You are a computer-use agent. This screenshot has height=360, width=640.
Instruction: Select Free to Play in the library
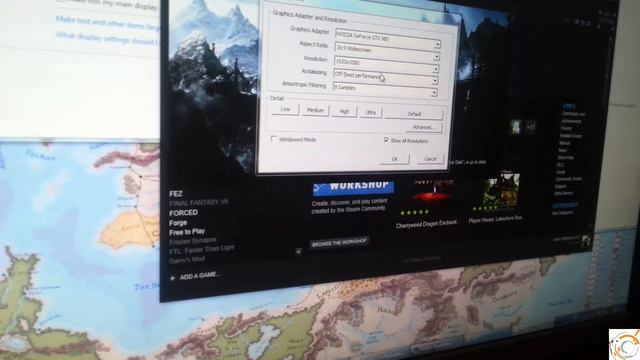[187, 232]
